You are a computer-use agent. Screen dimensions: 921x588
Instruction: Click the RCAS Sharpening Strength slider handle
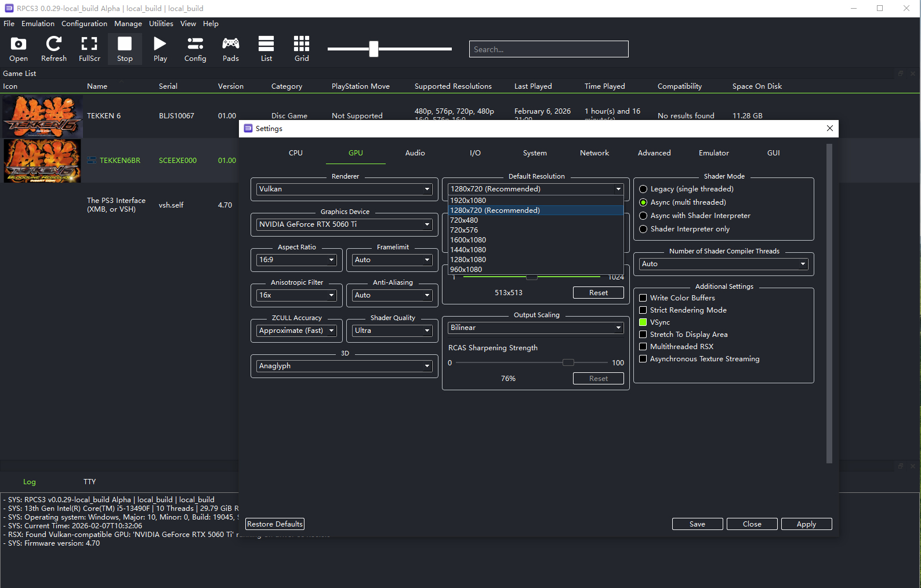pyautogui.click(x=568, y=362)
